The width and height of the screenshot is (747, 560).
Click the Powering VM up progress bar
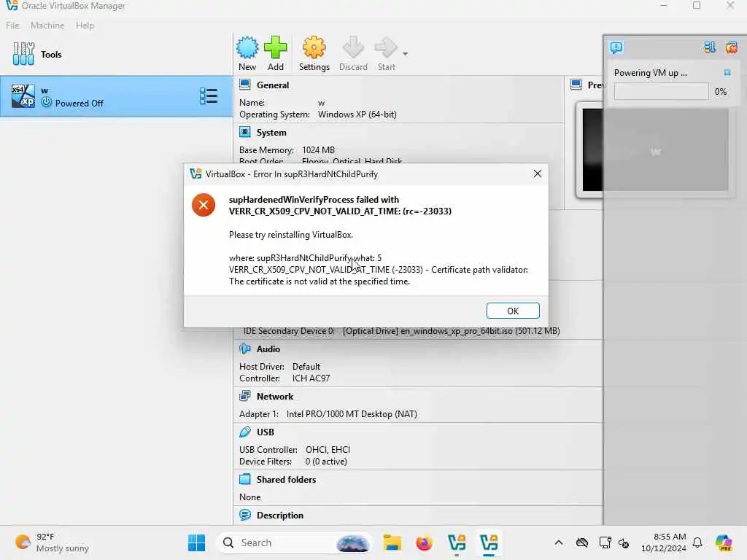(x=661, y=91)
